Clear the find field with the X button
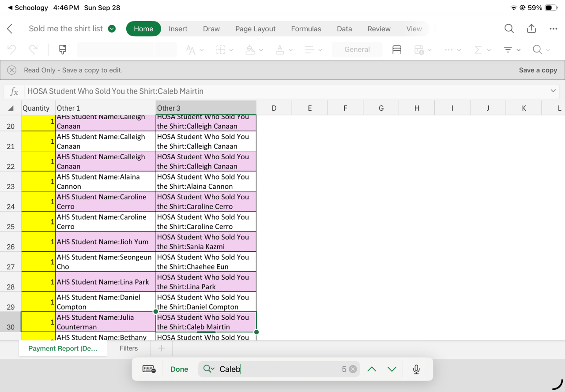 point(353,369)
